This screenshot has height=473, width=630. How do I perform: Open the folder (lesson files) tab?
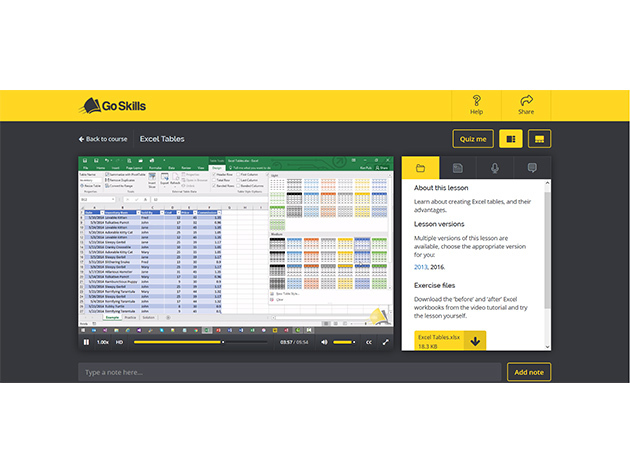(x=420, y=168)
